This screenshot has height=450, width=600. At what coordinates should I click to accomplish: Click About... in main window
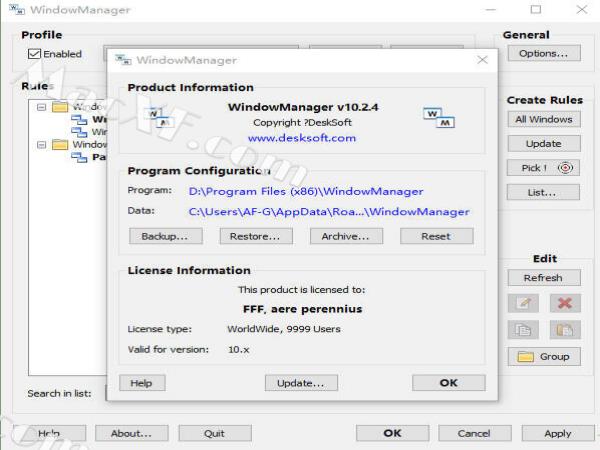pyautogui.click(x=131, y=433)
